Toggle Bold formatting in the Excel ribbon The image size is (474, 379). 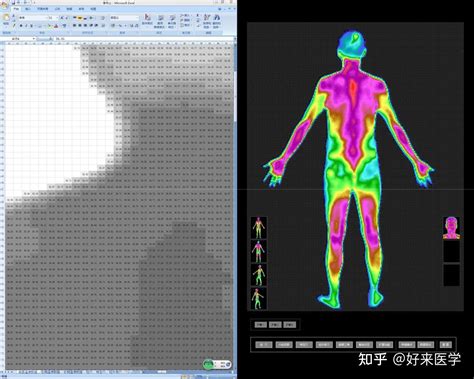(21, 26)
